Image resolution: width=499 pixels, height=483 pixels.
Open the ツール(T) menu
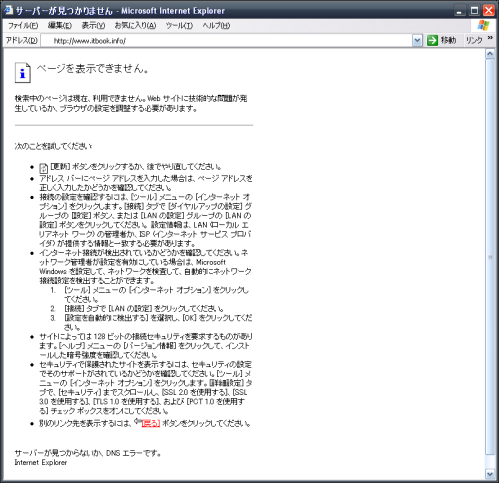tap(179, 26)
